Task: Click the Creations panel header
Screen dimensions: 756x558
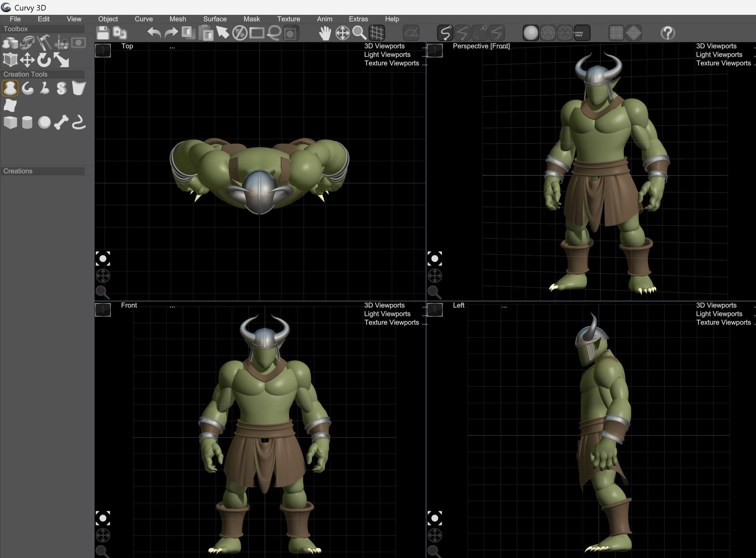Action: [x=43, y=171]
